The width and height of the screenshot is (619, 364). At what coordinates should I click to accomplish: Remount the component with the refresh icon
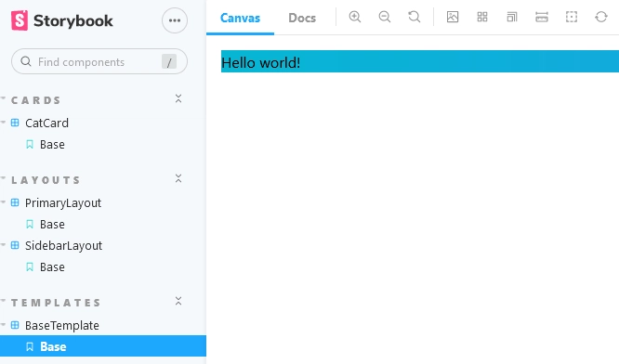[601, 17]
